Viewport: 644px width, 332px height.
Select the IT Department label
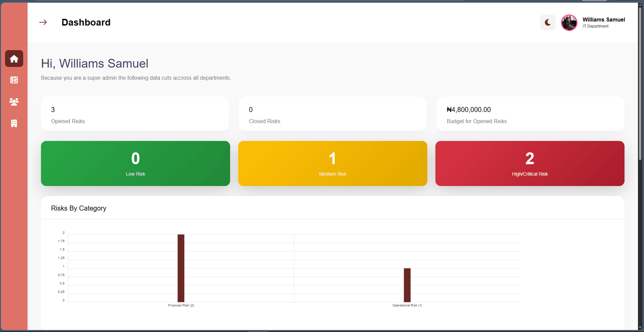pyautogui.click(x=595, y=26)
